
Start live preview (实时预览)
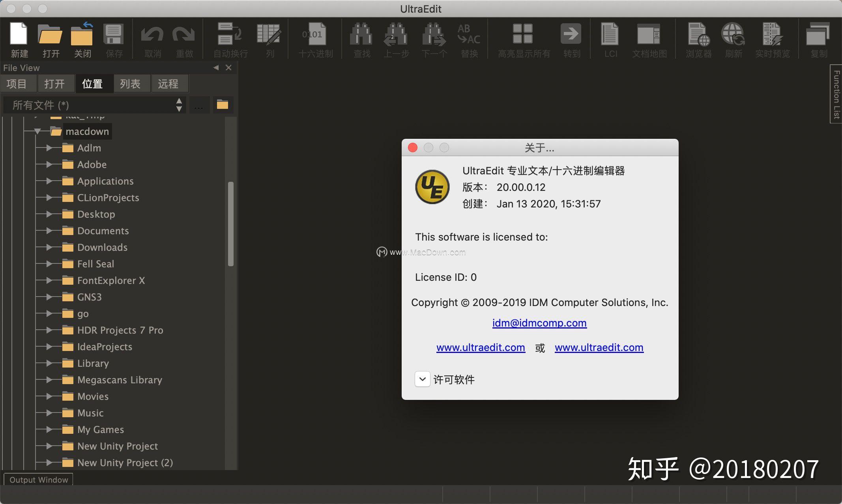[x=773, y=39]
